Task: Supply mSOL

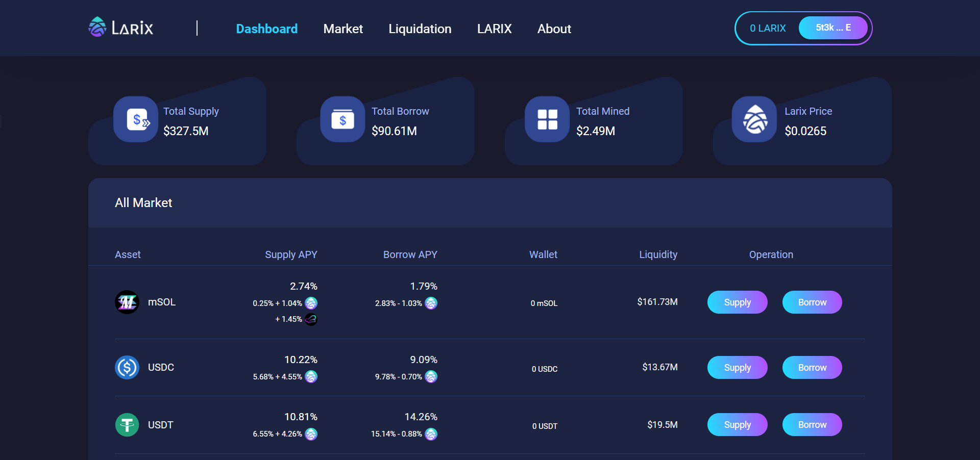Action: [x=737, y=302]
